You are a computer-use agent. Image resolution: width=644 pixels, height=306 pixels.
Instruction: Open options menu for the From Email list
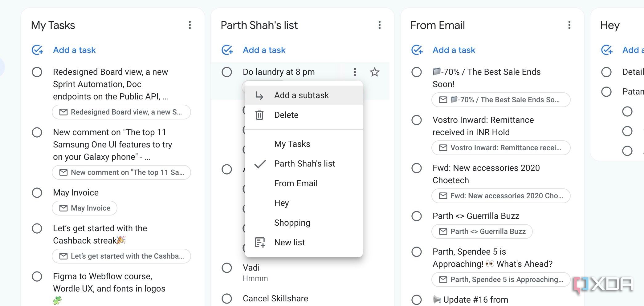click(569, 25)
